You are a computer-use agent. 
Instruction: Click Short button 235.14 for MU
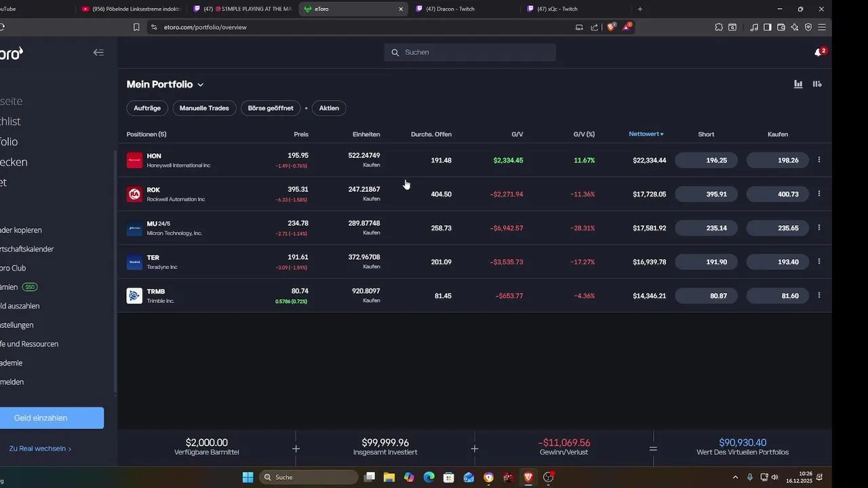tap(707, 228)
